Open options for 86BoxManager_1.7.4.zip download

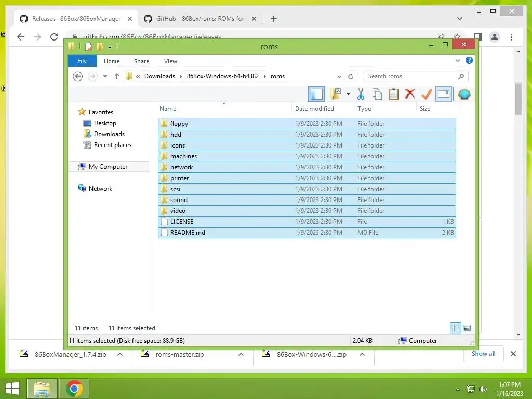[120, 354]
